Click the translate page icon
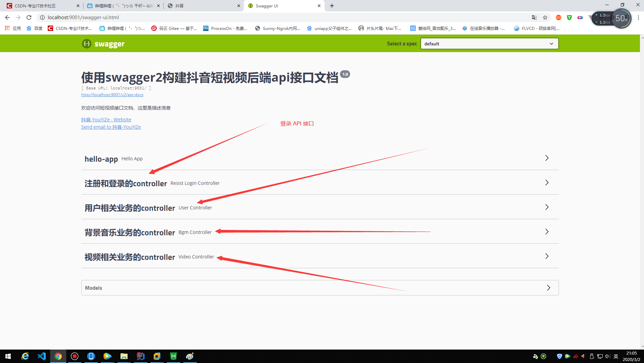 534,17
